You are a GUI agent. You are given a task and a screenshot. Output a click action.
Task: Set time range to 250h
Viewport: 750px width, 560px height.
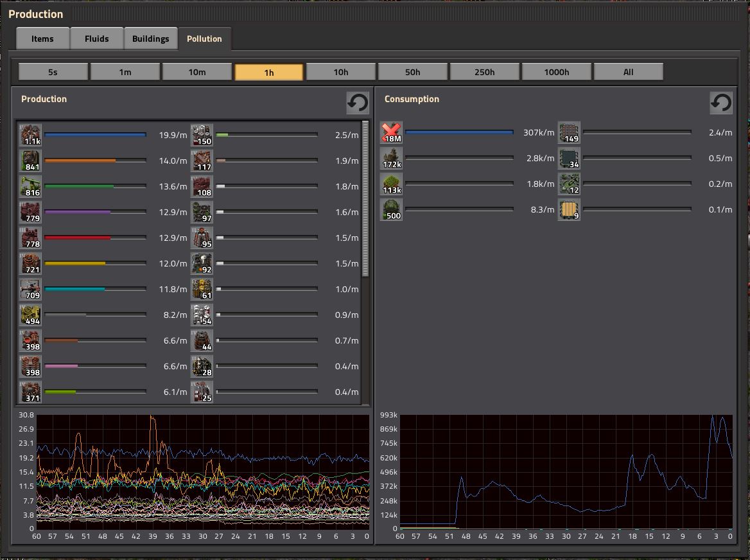tap(485, 72)
